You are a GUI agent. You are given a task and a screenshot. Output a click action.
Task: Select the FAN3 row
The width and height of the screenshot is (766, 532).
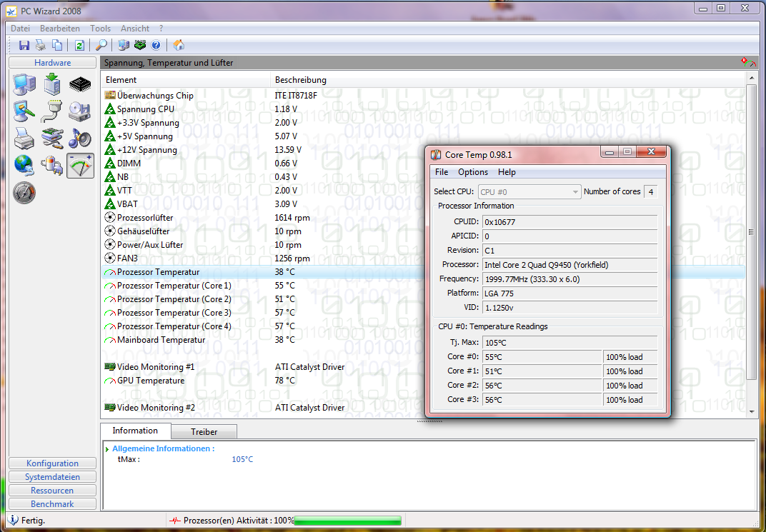click(423, 259)
